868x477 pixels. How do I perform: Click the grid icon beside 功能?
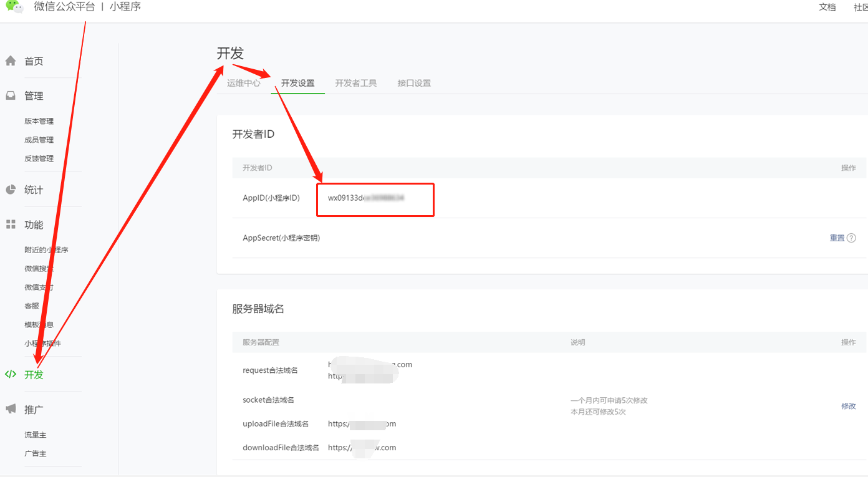11,224
